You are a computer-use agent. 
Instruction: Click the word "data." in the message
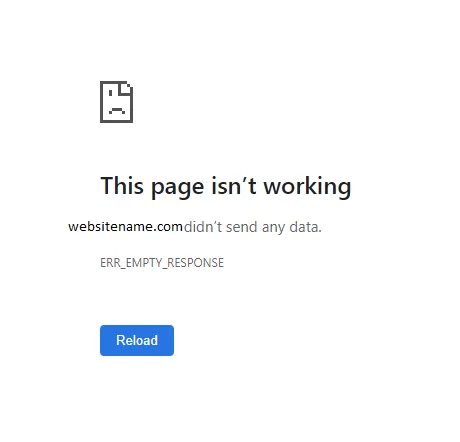(305, 227)
